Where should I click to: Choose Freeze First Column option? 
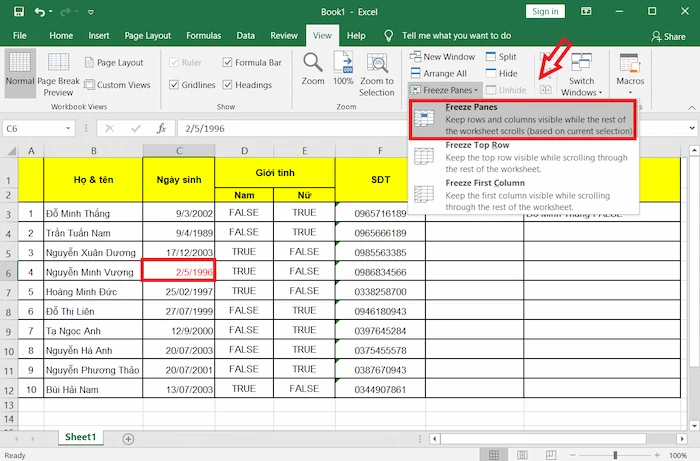523,195
